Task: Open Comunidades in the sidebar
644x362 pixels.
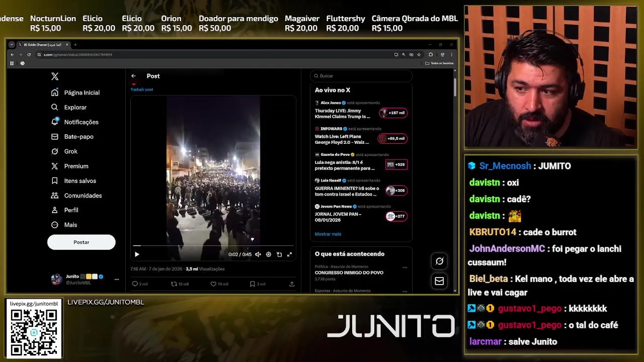Action: [x=76, y=195]
